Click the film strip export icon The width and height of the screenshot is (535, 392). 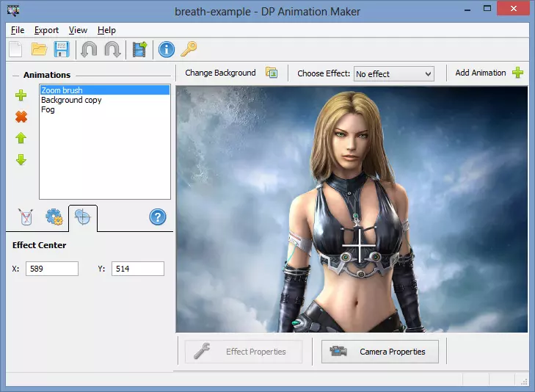(x=139, y=49)
